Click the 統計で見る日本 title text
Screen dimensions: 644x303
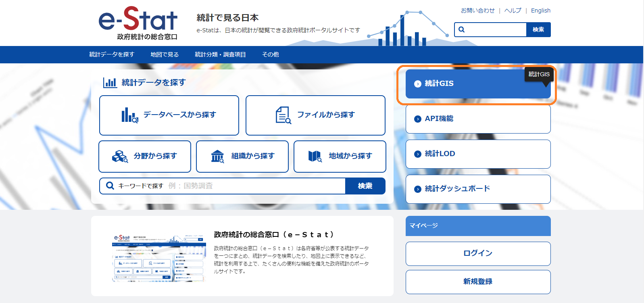tap(227, 18)
